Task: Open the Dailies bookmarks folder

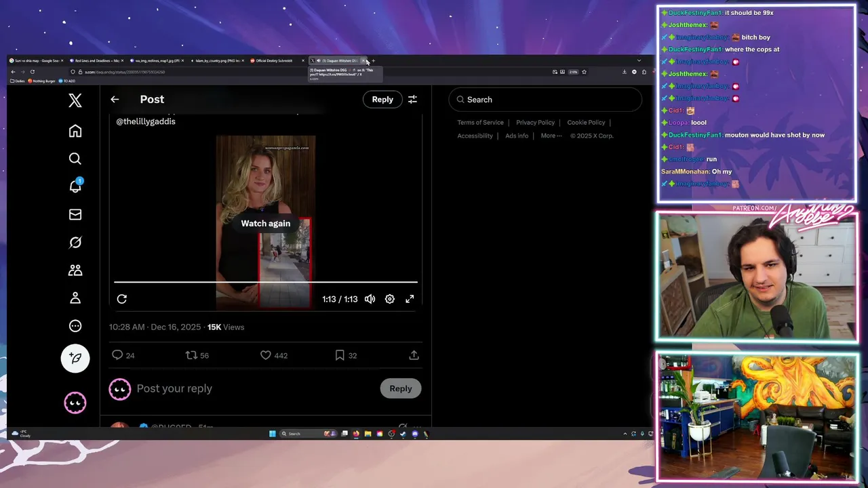Action: 18,81
